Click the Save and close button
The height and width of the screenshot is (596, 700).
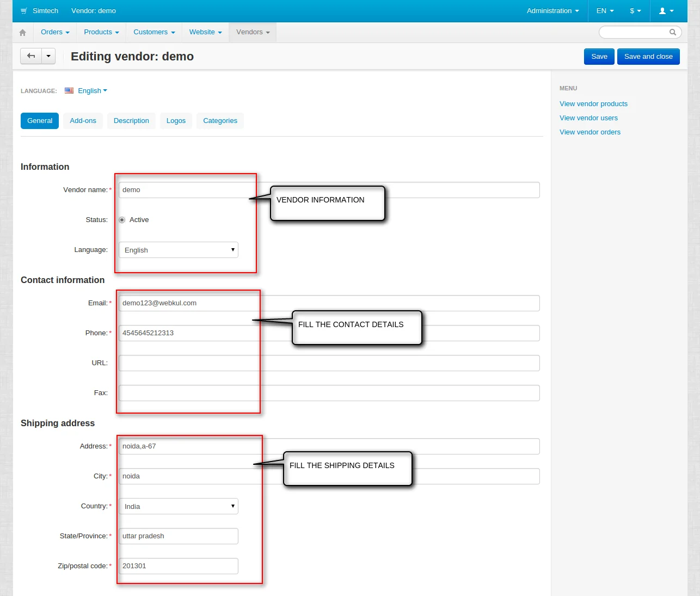pos(648,57)
